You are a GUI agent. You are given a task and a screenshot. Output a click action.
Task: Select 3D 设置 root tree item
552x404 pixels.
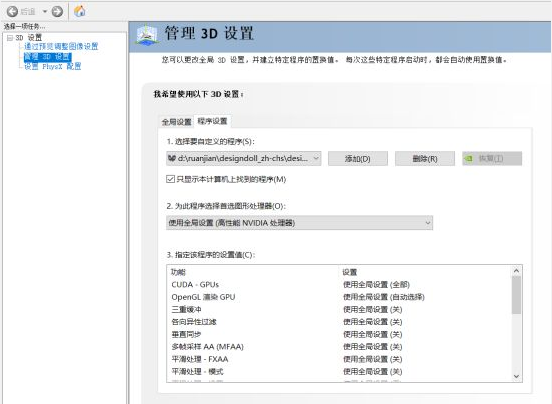[x=29, y=38]
